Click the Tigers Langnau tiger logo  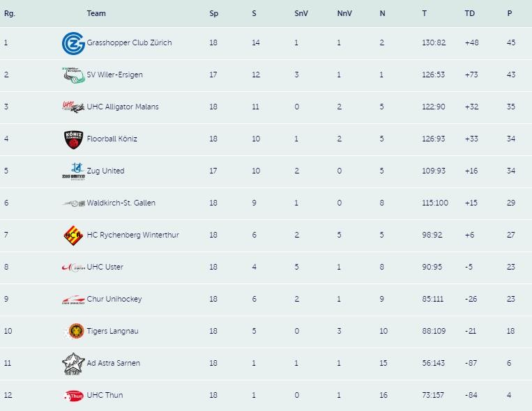[x=75, y=332]
